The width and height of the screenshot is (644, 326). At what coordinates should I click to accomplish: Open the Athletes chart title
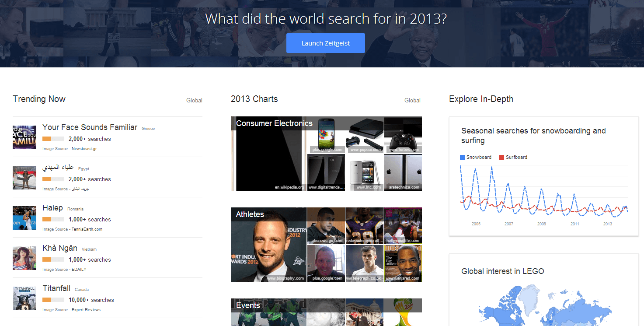250,214
